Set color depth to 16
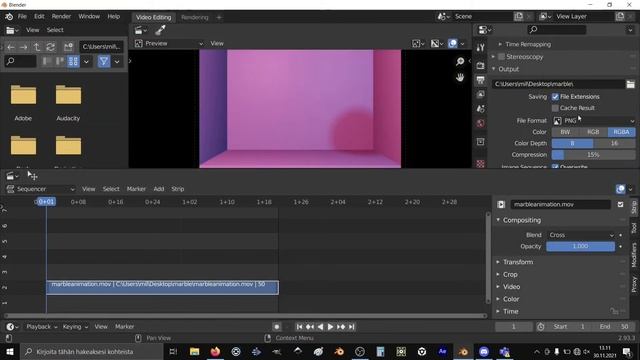The height and width of the screenshot is (360, 640). pyautogui.click(x=615, y=144)
